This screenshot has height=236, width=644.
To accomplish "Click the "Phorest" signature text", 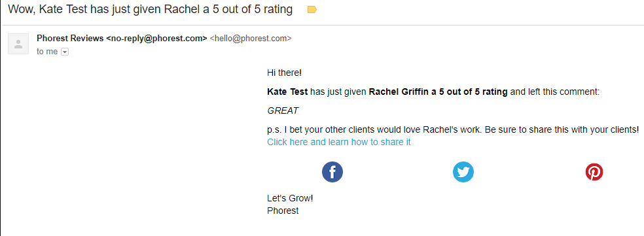I will click(x=283, y=211).
